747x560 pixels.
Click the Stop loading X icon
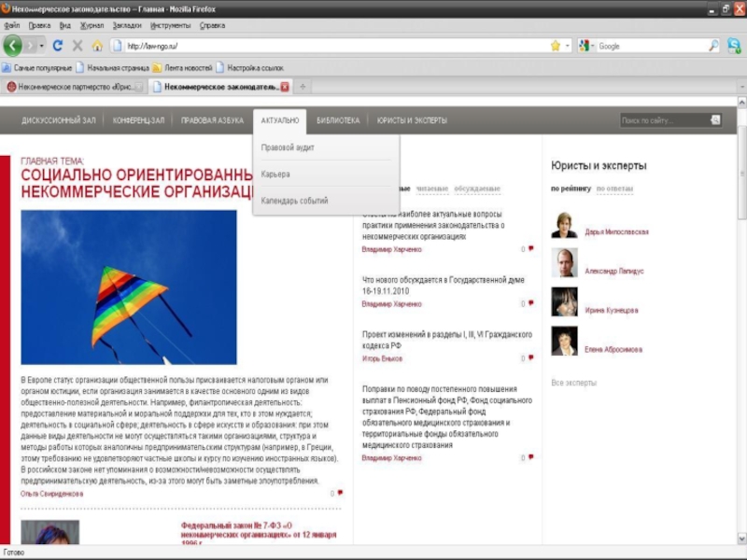click(78, 46)
